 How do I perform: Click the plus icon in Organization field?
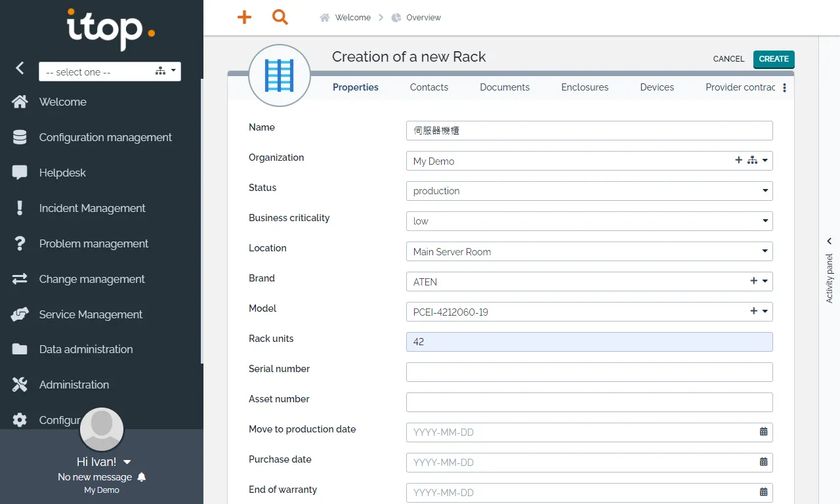[739, 160]
